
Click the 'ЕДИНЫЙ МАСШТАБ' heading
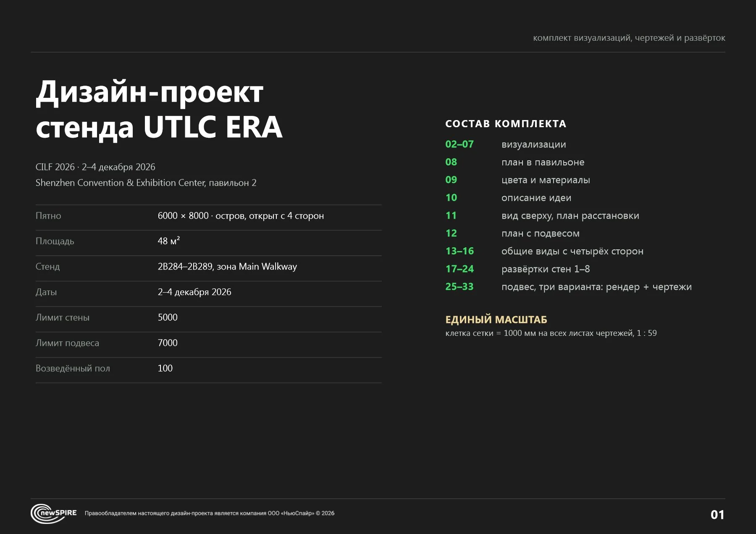tap(496, 320)
